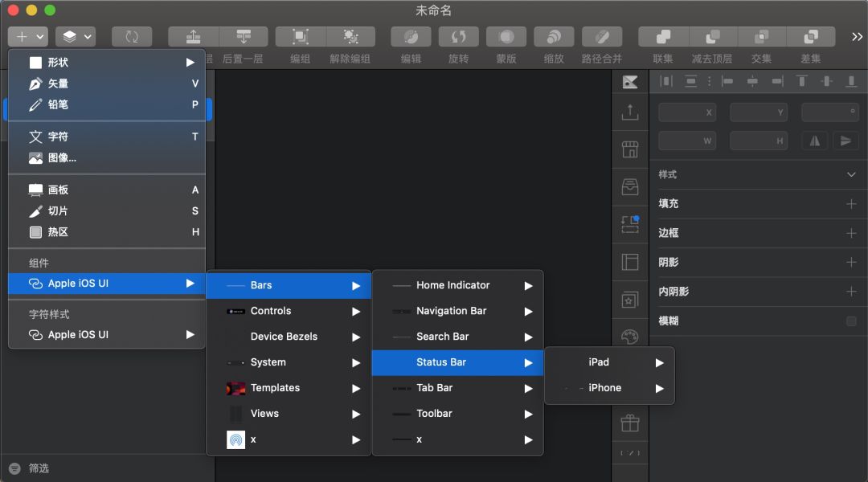
Task: Click the gift box icon in side strip
Action: point(630,423)
